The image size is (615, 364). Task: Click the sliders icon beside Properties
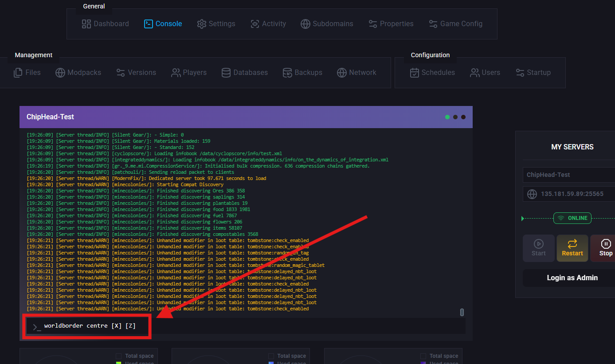click(373, 24)
